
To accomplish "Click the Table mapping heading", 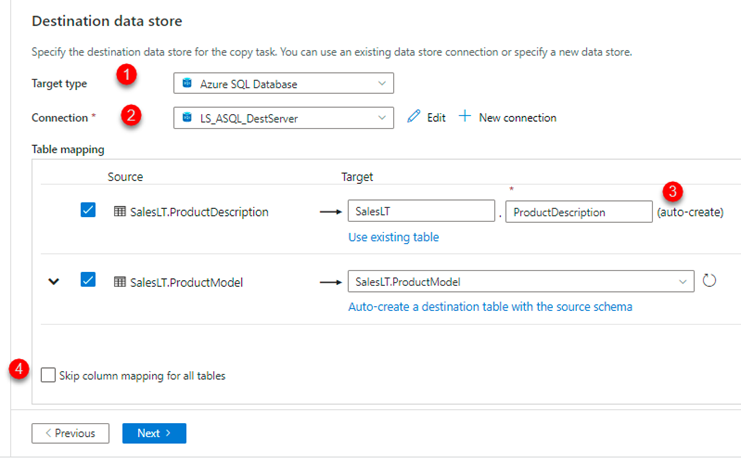I will click(x=68, y=149).
